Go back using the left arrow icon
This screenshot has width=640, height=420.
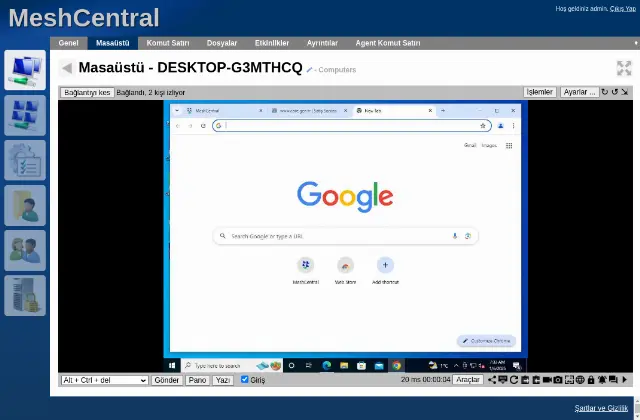pos(67,68)
